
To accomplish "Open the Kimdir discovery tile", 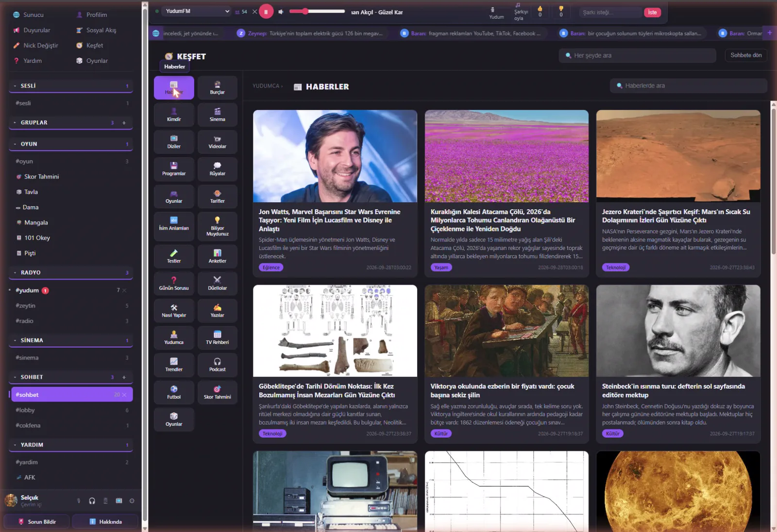I will 174,115.
